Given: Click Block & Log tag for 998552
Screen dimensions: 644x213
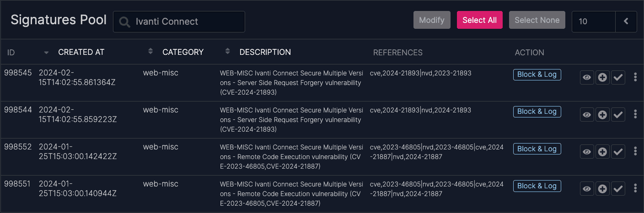Looking at the screenshot, I should coord(537,149).
